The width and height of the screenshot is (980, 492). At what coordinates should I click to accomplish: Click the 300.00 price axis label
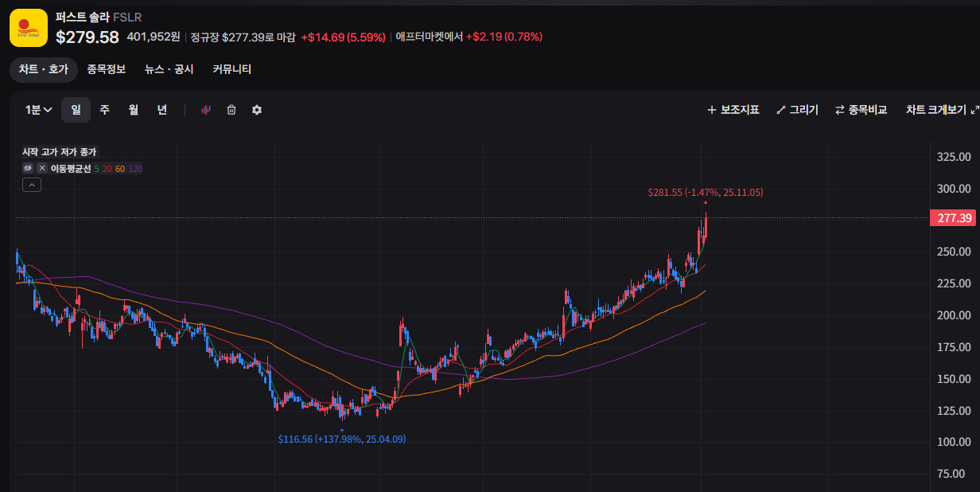tap(954, 189)
